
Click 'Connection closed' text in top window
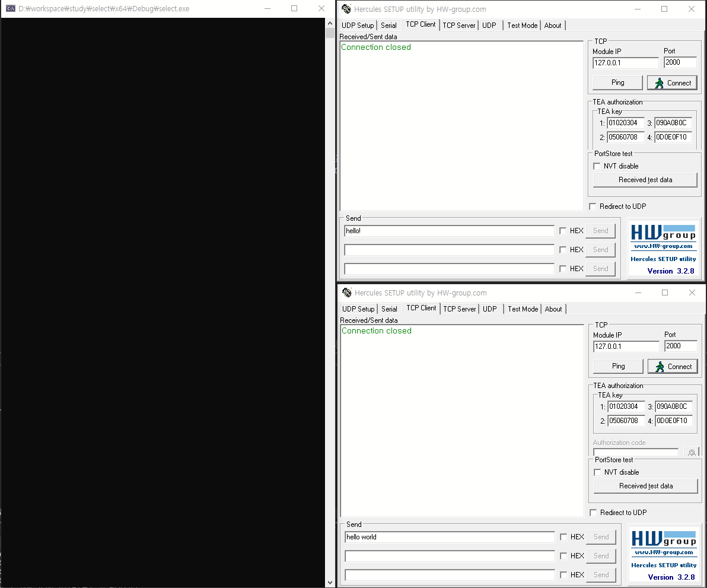[x=376, y=47]
